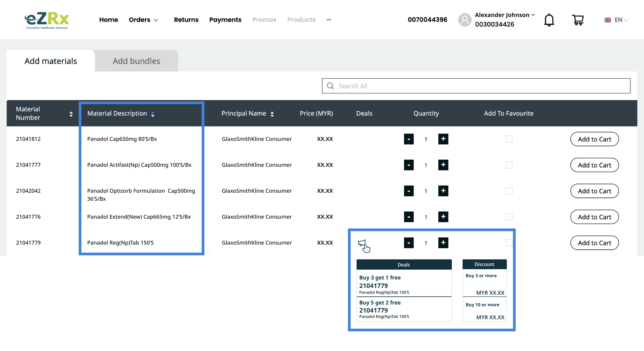Open the EN language dropdown
The width and height of the screenshot is (644, 351).
click(621, 20)
